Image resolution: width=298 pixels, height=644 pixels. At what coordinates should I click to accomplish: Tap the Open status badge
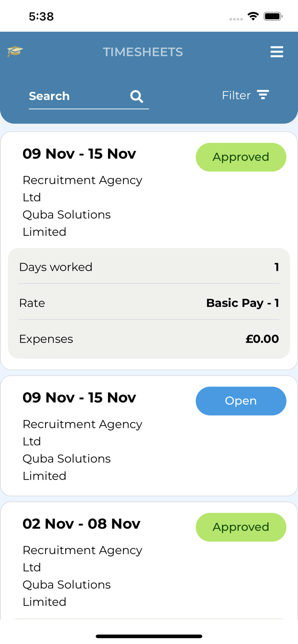(x=241, y=401)
